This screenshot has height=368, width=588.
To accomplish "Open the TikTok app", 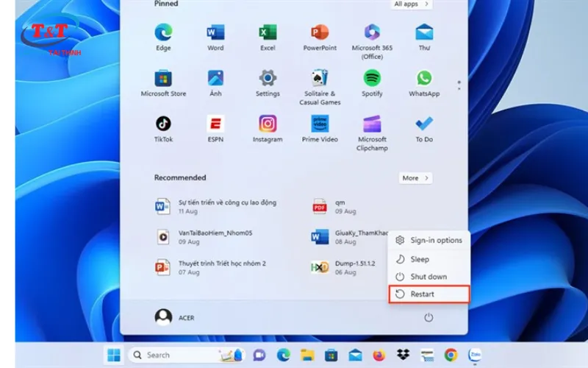I will [163, 129].
